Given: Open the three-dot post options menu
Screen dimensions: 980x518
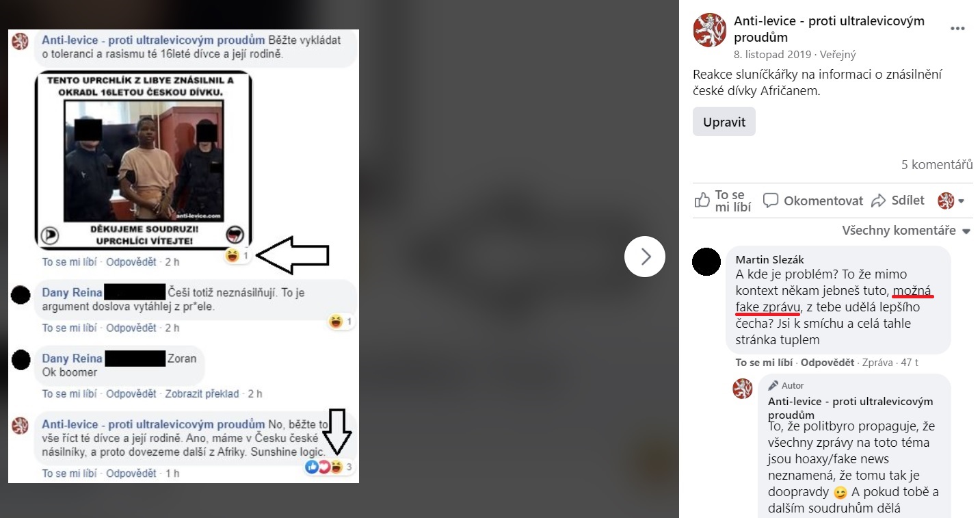Looking at the screenshot, I should (x=957, y=29).
